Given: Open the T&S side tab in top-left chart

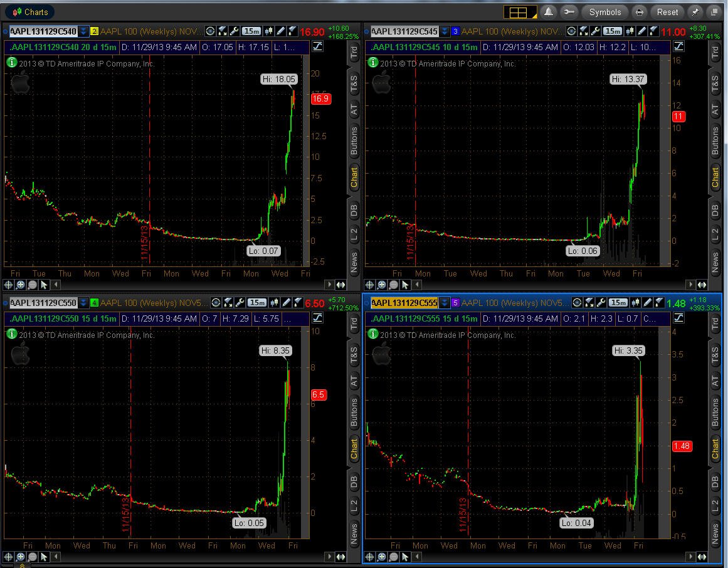Looking at the screenshot, I should (354, 83).
